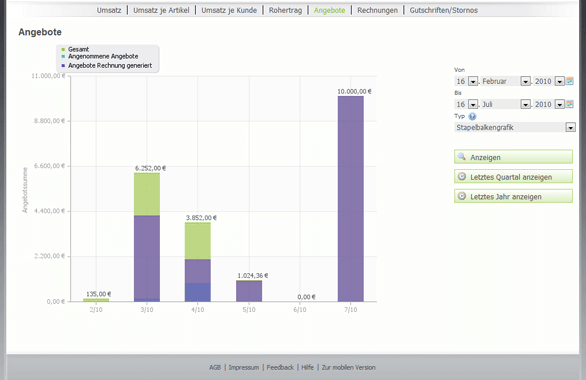Open the Bis date calendar picker icon

[x=570, y=104]
